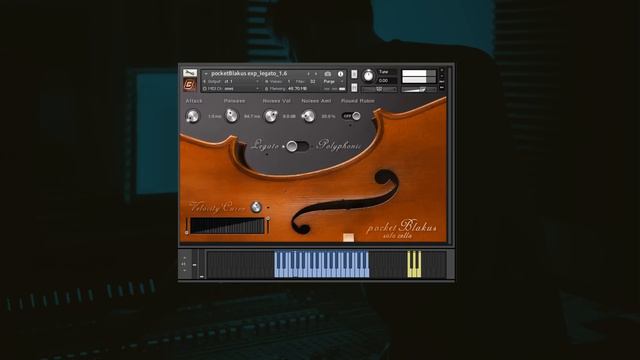Image resolution: width=640 pixels, height=360 pixels.
Task: Minimize the instrument header view
Action: pos(442,76)
